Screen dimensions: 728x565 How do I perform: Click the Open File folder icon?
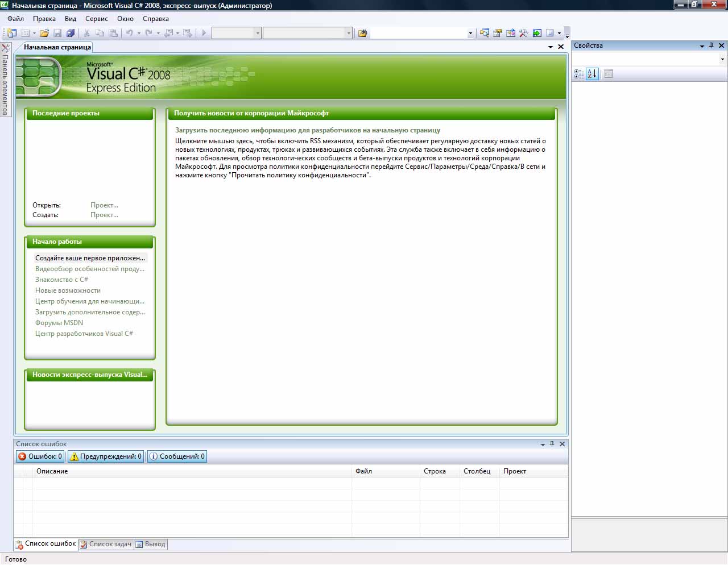click(44, 33)
